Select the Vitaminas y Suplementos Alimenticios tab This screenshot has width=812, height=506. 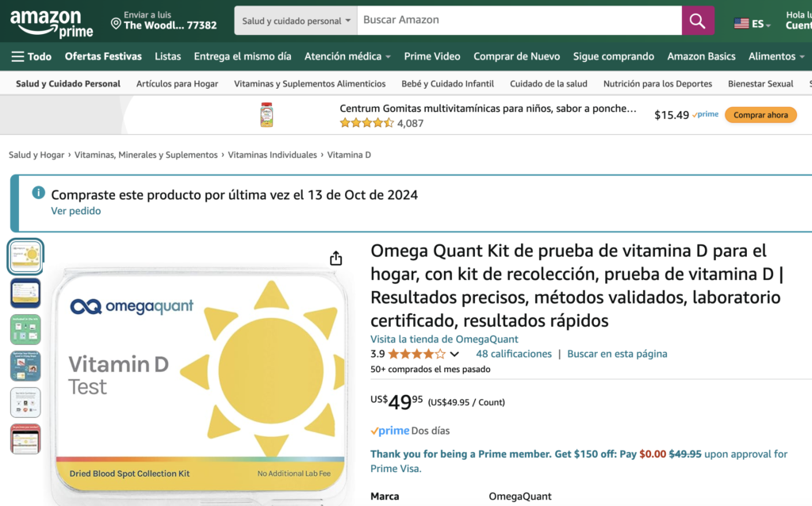pos(310,83)
